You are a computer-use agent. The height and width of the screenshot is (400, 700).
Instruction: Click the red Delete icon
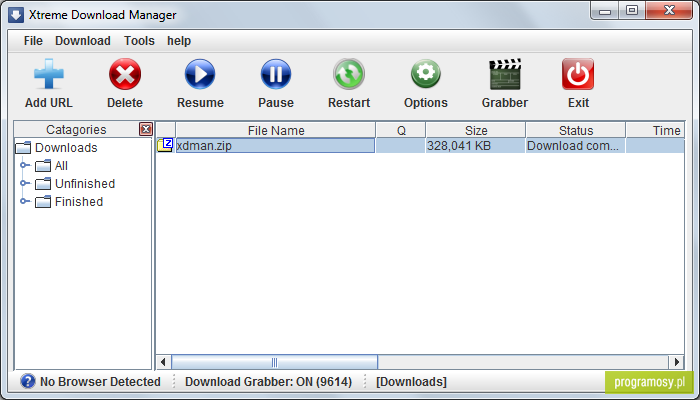coord(125,74)
